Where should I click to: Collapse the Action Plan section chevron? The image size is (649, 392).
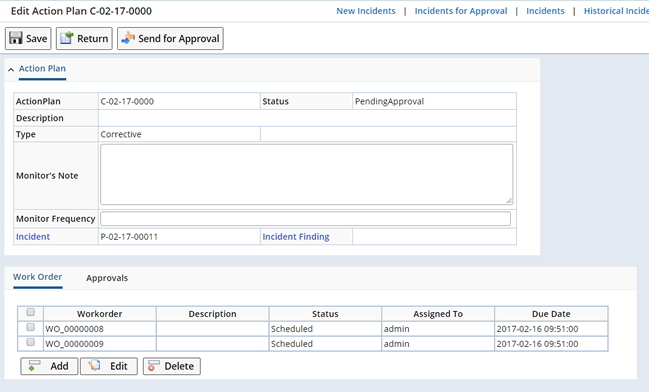pyautogui.click(x=11, y=70)
